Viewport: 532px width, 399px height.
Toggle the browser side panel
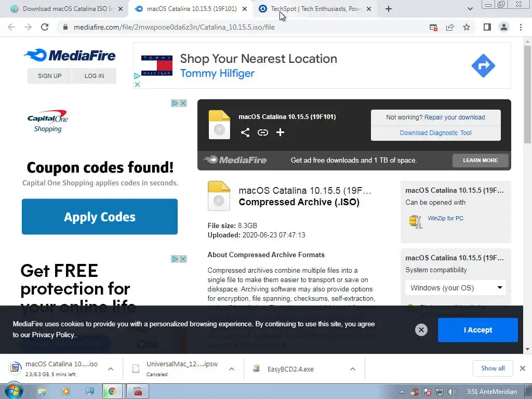(487, 27)
